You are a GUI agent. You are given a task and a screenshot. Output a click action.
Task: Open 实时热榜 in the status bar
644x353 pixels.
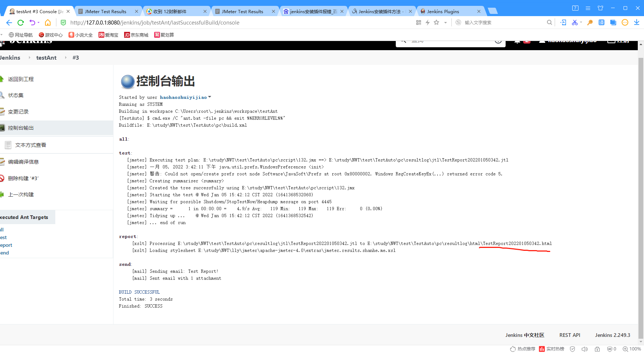(552, 349)
